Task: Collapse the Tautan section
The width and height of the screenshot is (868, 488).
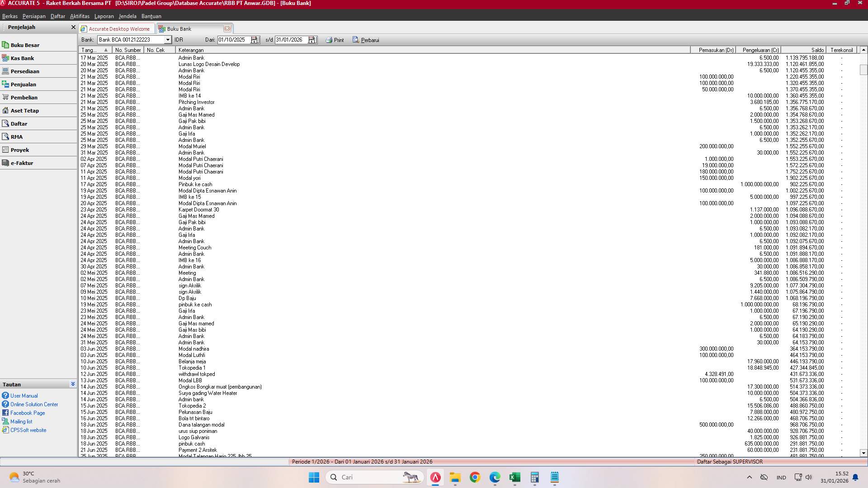Action: (73, 384)
